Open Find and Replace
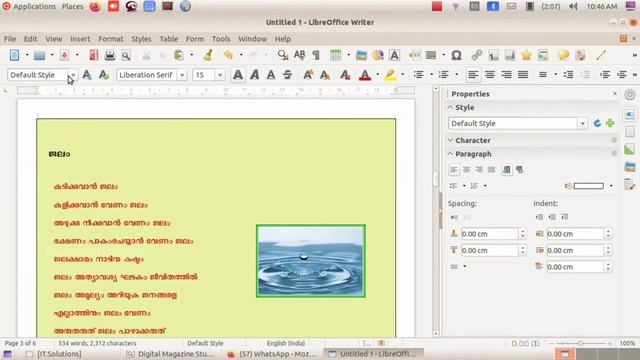The height and width of the screenshot is (360, 640). [x=282, y=55]
